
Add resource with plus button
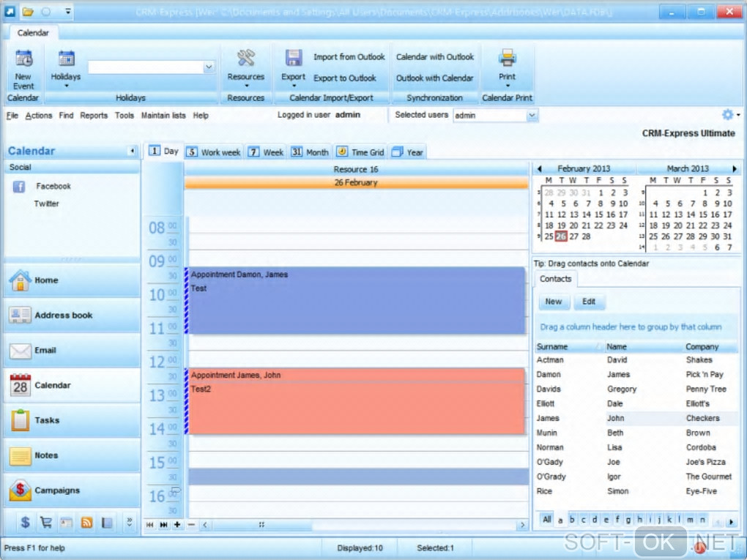pyautogui.click(x=177, y=525)
